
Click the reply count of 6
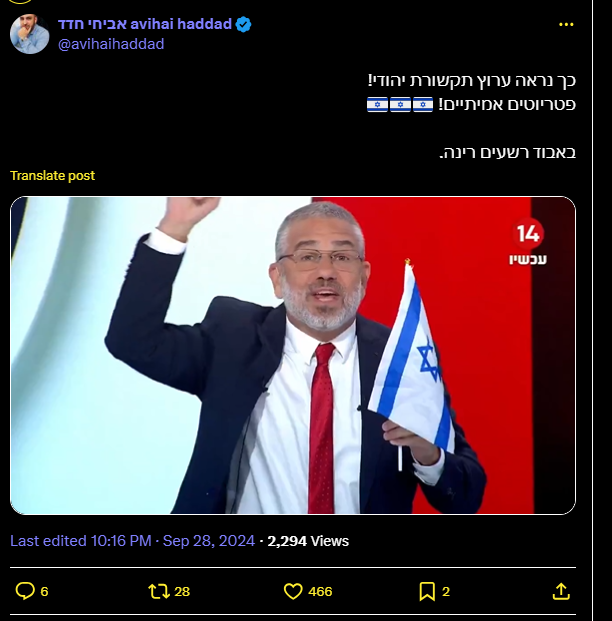pos(44,592)
